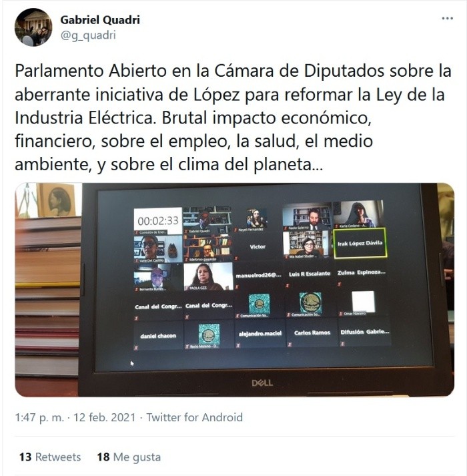The width and height of the screenshot is (467, 476).
Task: Open the 1:47 p. m. 12 feb. 2021 timestamp
Action: pos(75,417)
